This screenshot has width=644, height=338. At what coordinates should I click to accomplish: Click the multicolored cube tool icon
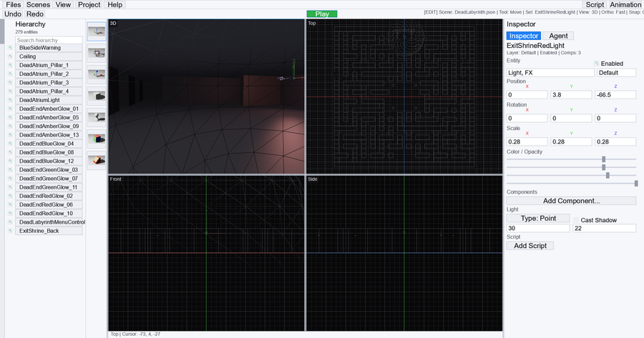tap(97, 139)
